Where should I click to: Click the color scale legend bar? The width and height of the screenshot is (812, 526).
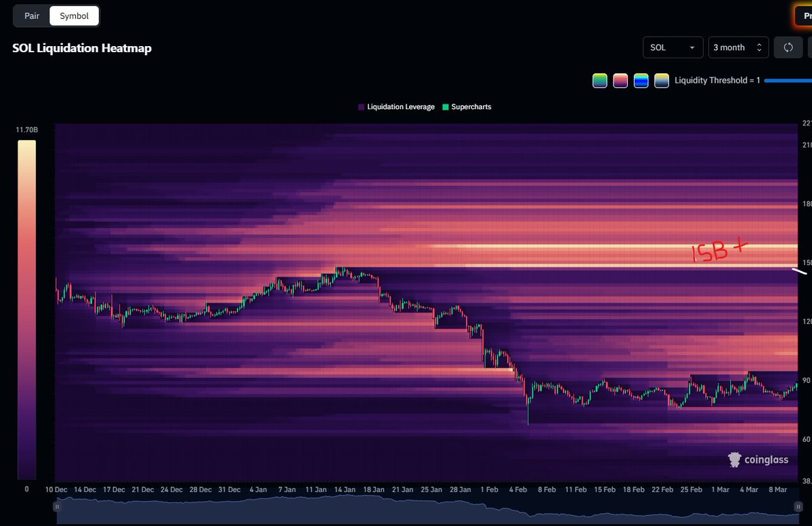[27, 309]
